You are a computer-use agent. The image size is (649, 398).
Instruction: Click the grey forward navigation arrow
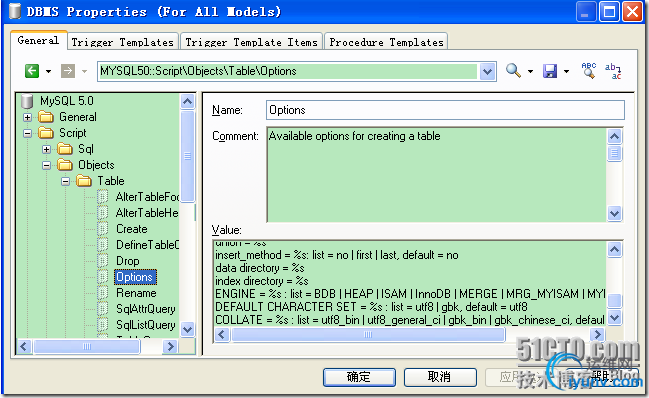(x=68, y=71)
